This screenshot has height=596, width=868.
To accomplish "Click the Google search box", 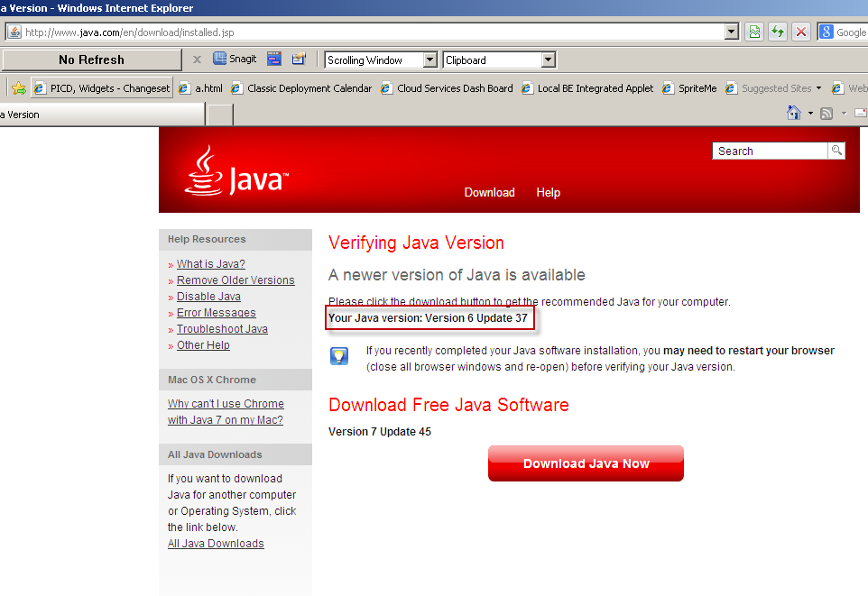I will pyautogui.click(x=850, y=32).
